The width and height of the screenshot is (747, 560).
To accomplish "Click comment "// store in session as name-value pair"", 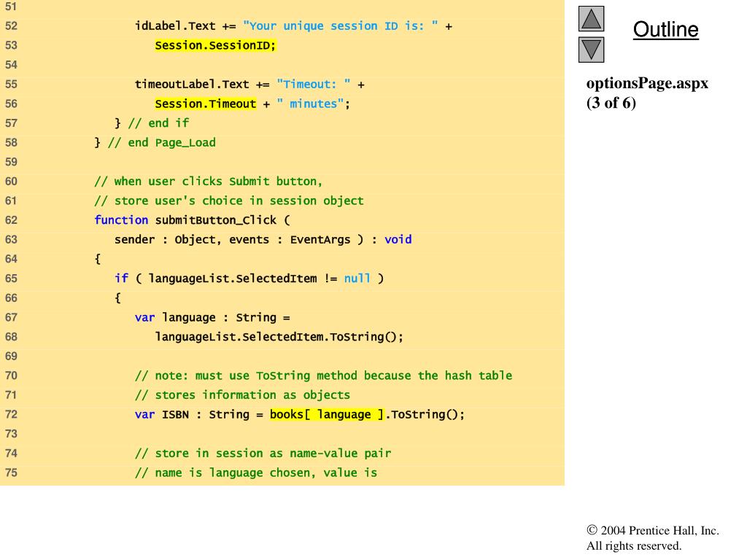I will pyautogui.click(x=263, y=454).
